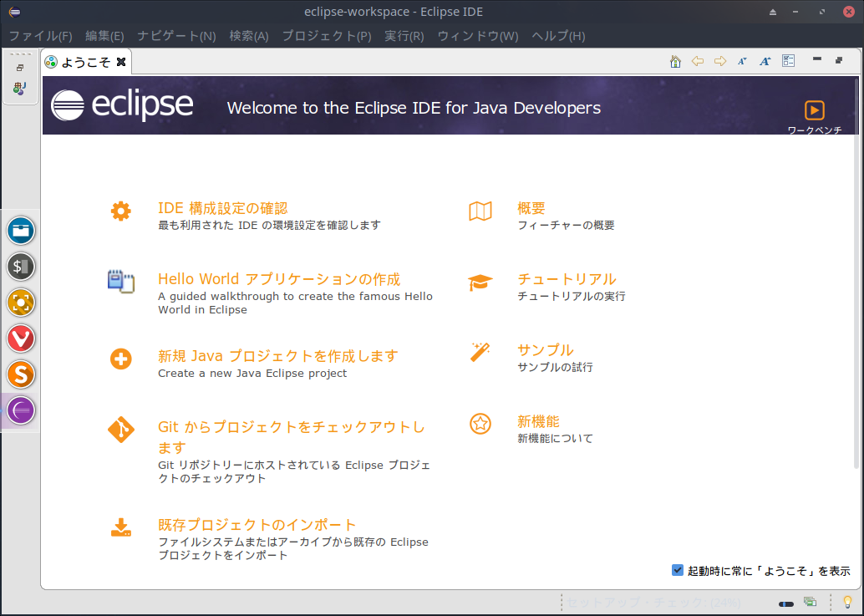Click the orange Git diamond icon
This screenshot has width=864, height=616.
[x=121, y=430]
